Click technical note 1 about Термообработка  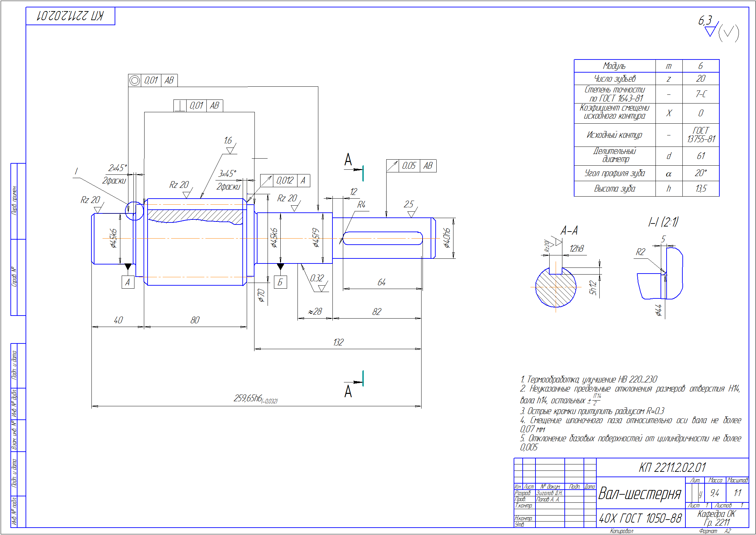click(x=588, y=379)
